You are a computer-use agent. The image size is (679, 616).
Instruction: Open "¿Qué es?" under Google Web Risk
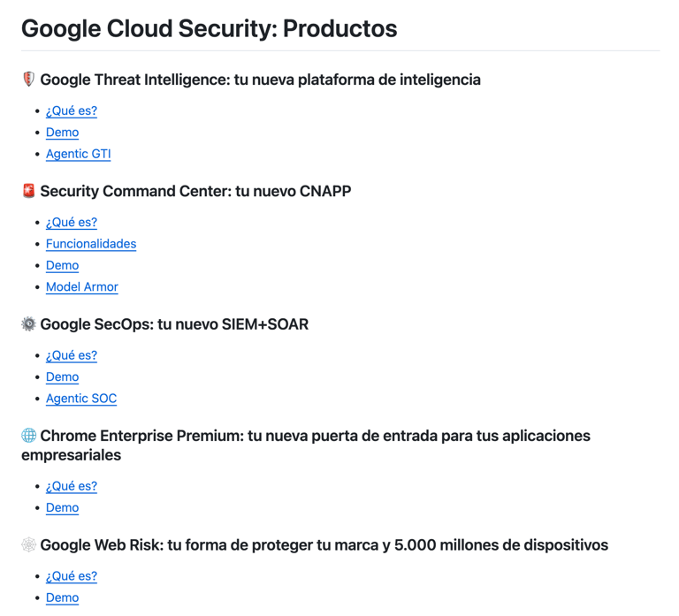[x=71, y=576]
